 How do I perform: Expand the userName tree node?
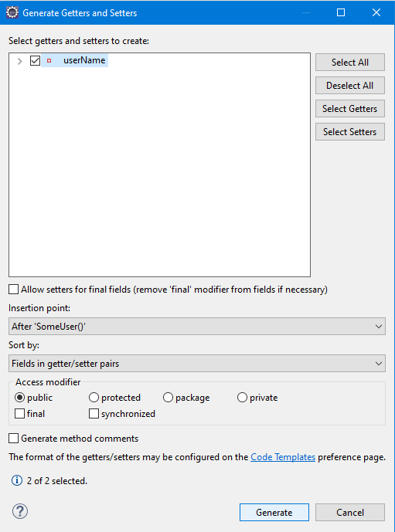point(19,61)
